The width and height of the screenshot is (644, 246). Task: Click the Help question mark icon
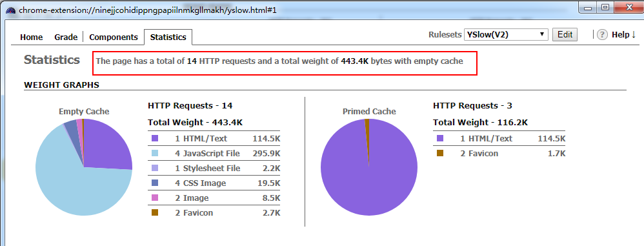602,35
